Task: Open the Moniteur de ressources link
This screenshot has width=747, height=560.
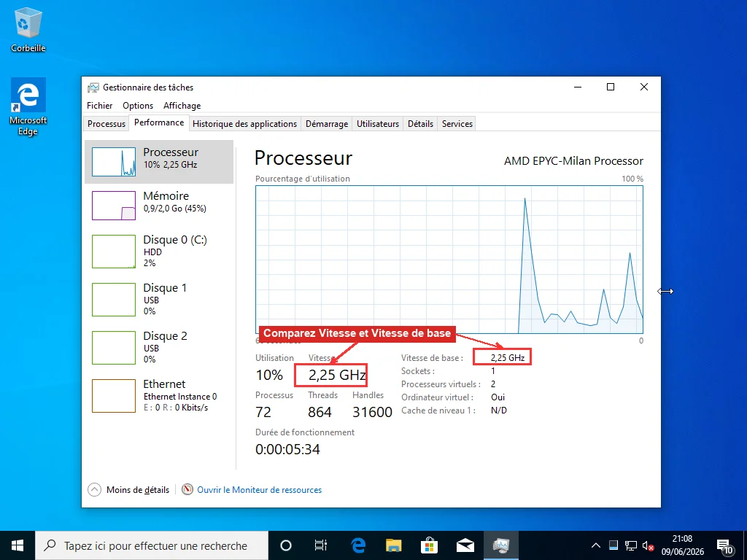Action: [259, 490]
